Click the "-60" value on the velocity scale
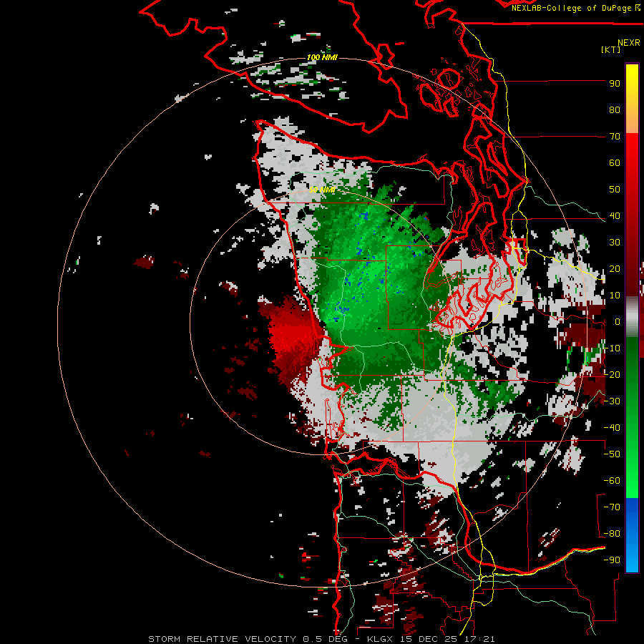 (612, 481)
